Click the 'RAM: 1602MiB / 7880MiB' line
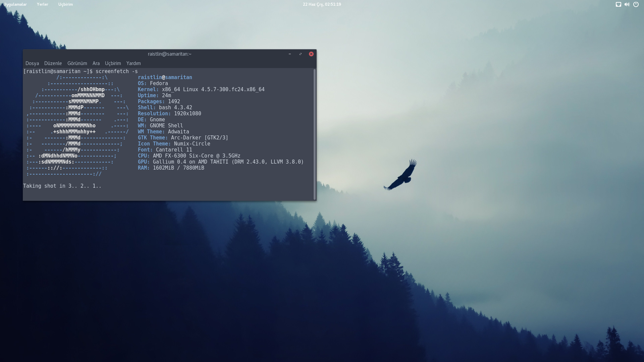The width and height of the screenshot is (644, 362). point(171,168)
